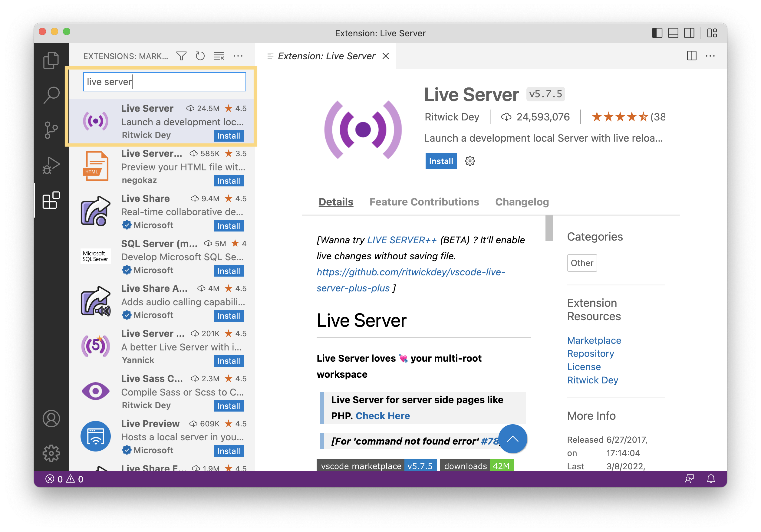
Task: Click publisher name Ritwick Dey in header
Action: (x=452, y=117)
